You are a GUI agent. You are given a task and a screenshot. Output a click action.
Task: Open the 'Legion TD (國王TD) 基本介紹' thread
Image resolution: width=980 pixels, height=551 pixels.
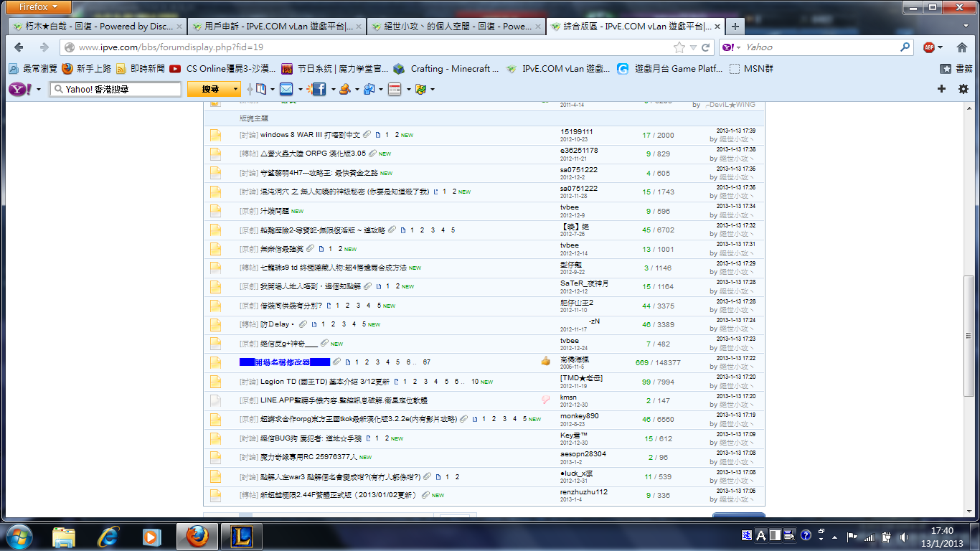point(324,382)
